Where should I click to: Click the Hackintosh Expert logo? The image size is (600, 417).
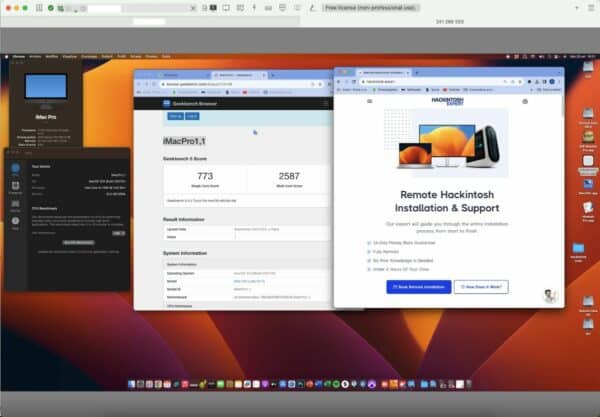coord(447,101)
